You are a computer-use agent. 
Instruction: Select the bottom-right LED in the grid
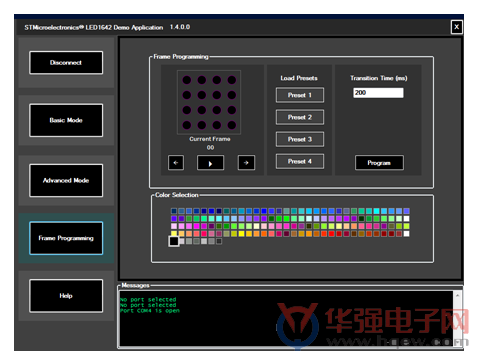pos(232,125)
